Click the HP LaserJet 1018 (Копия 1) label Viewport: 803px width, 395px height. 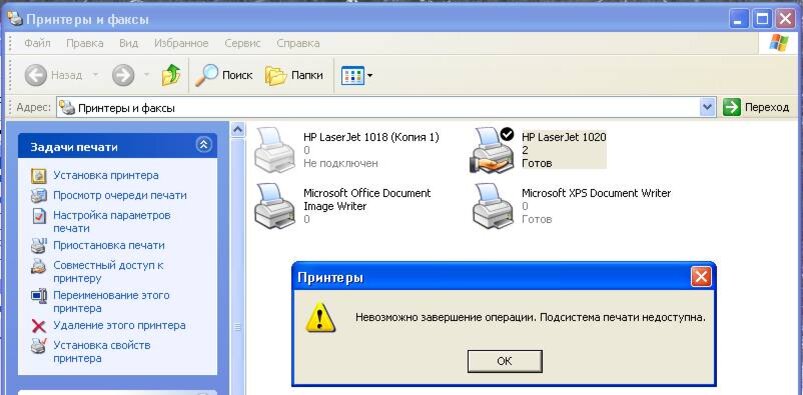(371, 137)
